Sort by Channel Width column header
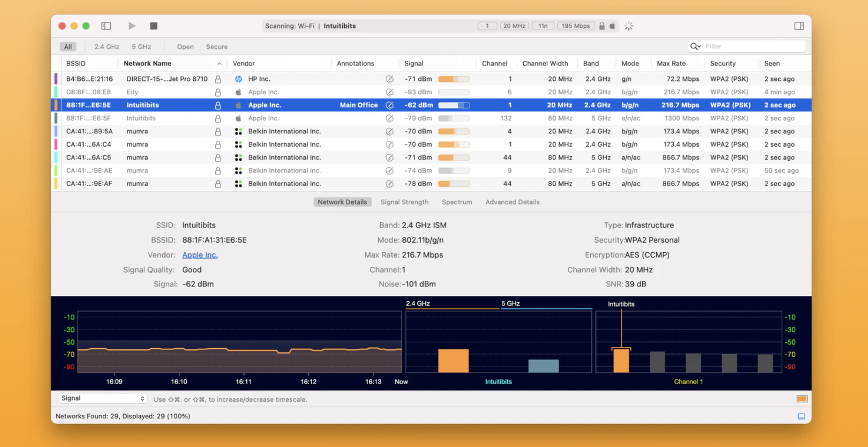The height and width of the screenshot is (447, 868). 545,63
